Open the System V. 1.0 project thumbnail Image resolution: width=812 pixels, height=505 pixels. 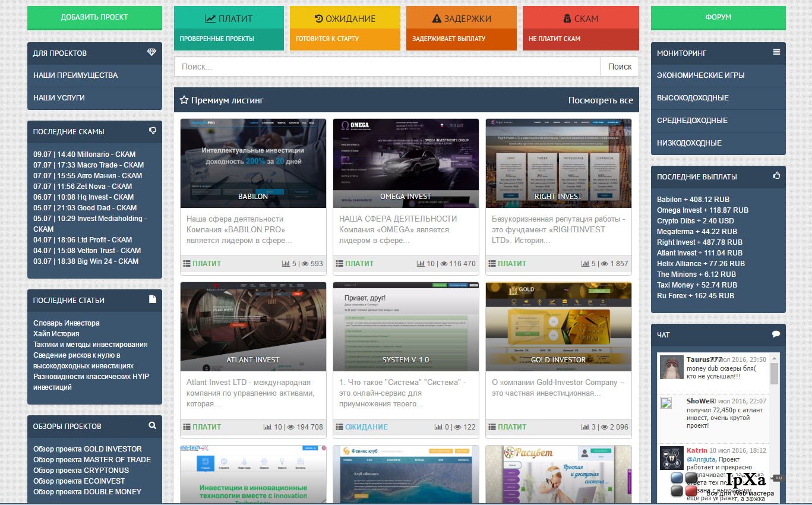click(x=406, y=327)
